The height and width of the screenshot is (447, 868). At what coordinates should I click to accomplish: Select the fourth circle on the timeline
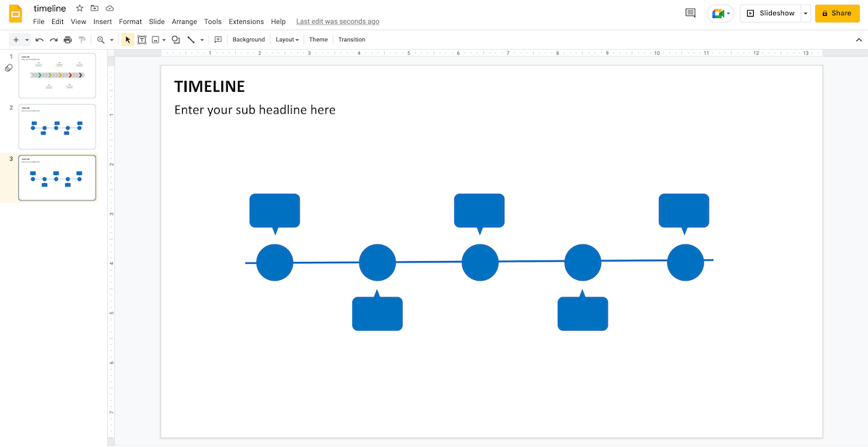coord(583,262)
